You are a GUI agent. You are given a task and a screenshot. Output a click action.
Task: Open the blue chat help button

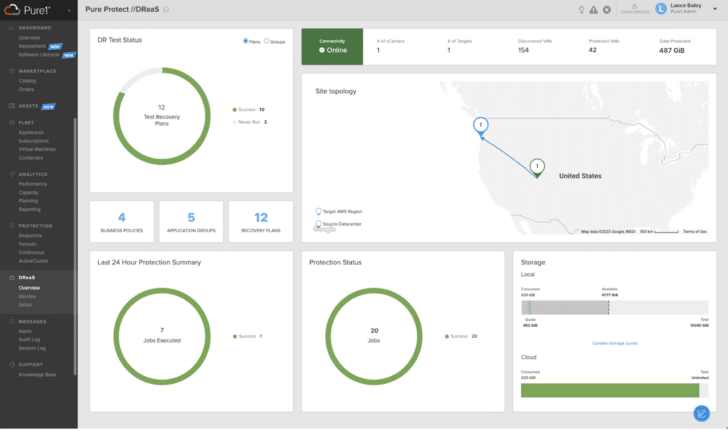point(702,413)
